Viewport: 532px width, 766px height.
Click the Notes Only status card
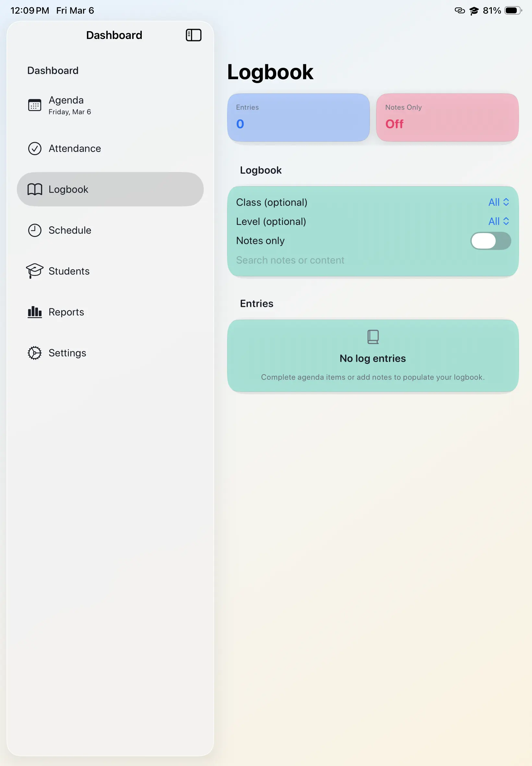point(447,117)
